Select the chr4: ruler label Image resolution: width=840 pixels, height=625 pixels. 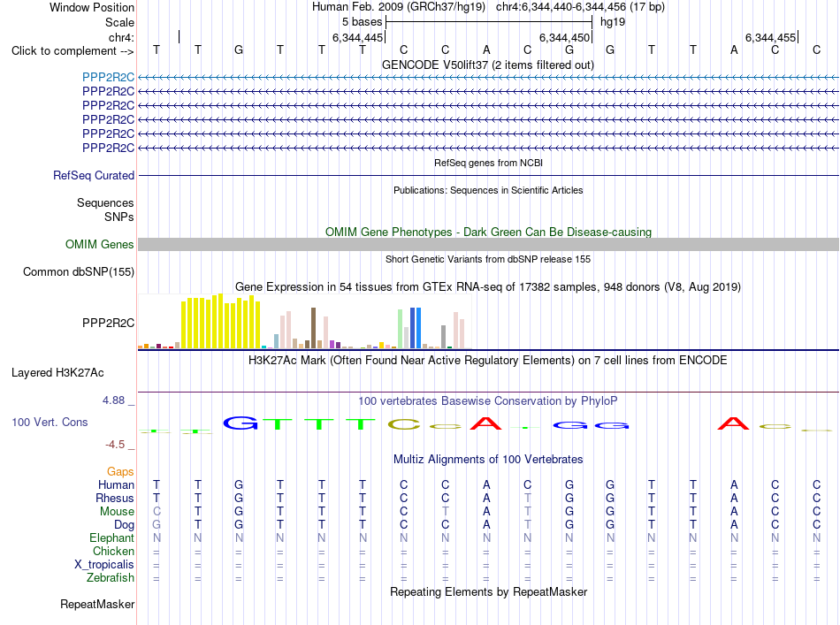pos(121,37)
